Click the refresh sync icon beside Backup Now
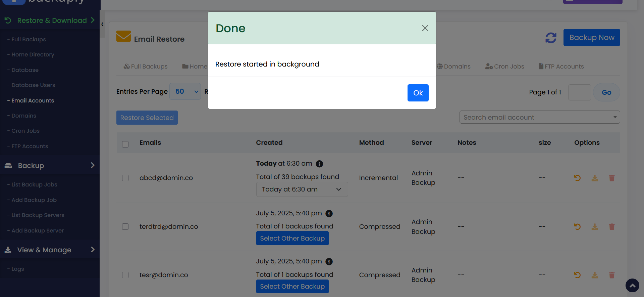Image resolution: width=644 pixels, height=297 pixels. click(x=551, y=38)
